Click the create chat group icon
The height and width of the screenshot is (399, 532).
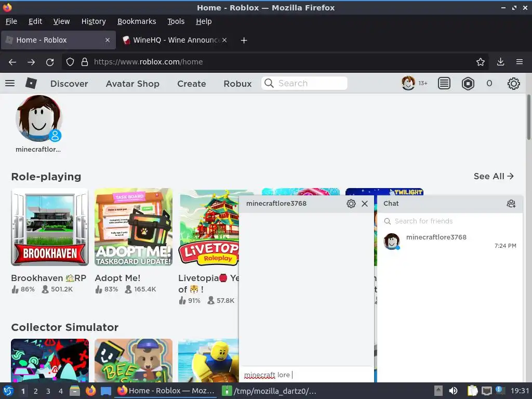(x=511, y=204)
